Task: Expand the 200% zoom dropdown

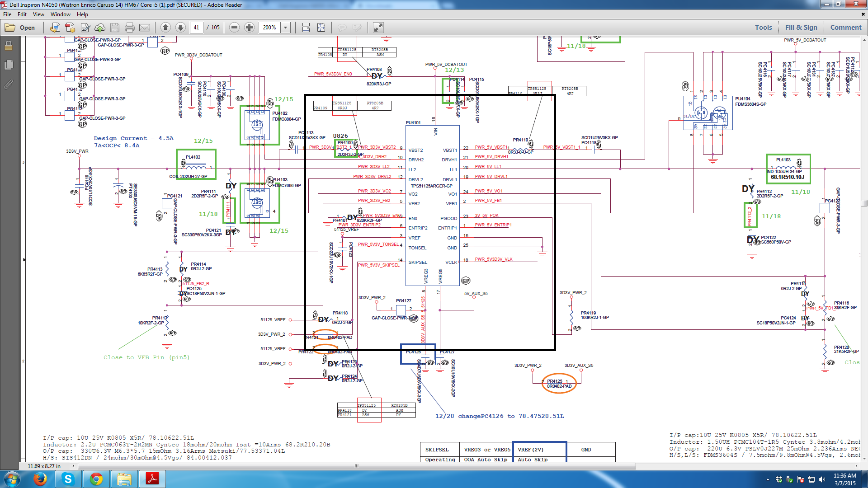Action: pyautogui.click(x=286, y=28)
